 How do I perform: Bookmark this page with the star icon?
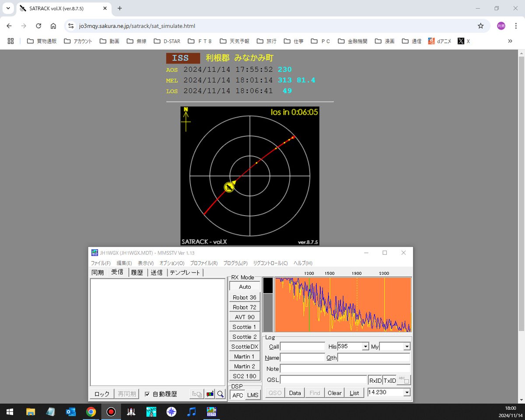481,26
